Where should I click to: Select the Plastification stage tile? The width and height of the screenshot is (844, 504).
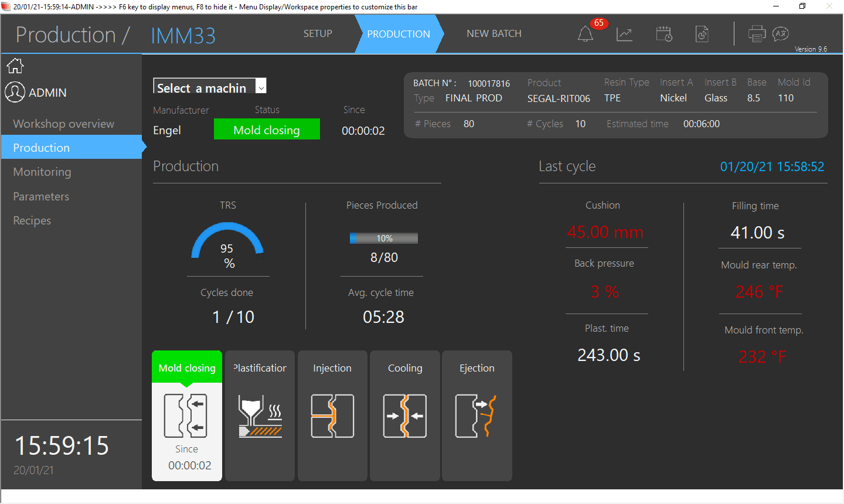click(x=260, y=416)
